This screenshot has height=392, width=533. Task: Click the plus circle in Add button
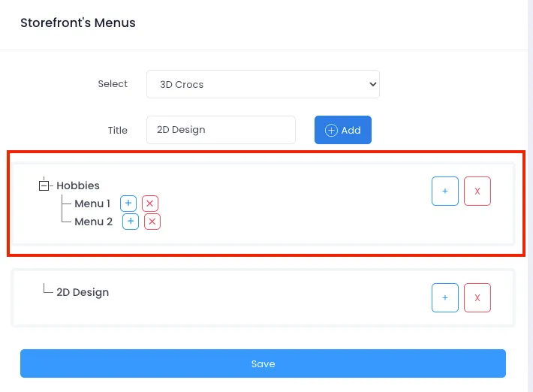(331, 130)
